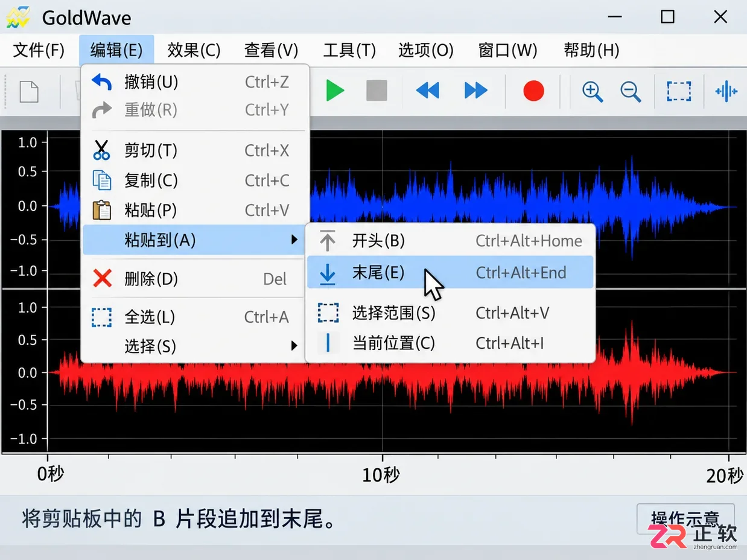Choose 剪切(T) in the edit menu
Image resolution: width=747 pixels, height=560 pixels.
(195, 150)
